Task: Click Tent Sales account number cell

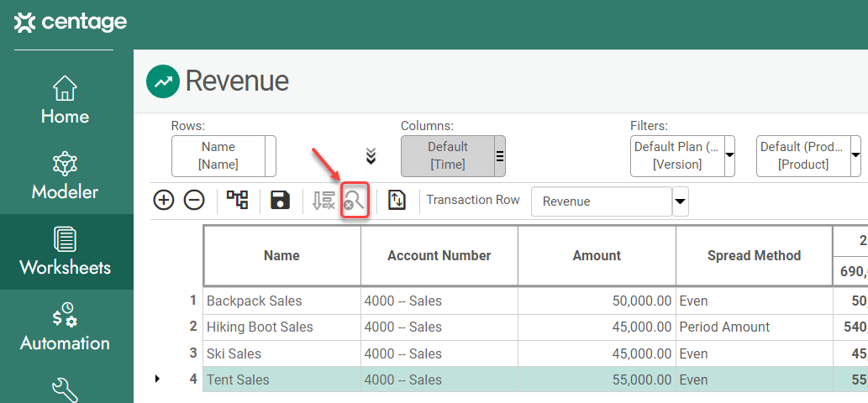Action: point(439,379)
